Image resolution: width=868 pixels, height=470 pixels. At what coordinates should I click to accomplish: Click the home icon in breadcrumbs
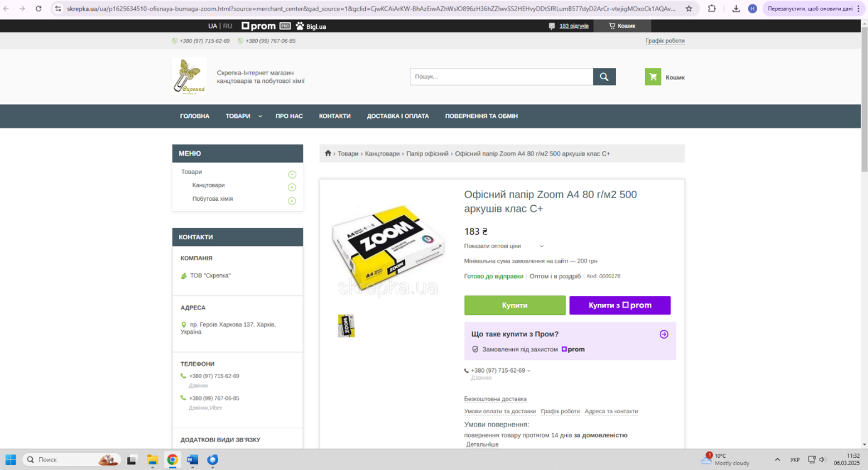(328, 154)
